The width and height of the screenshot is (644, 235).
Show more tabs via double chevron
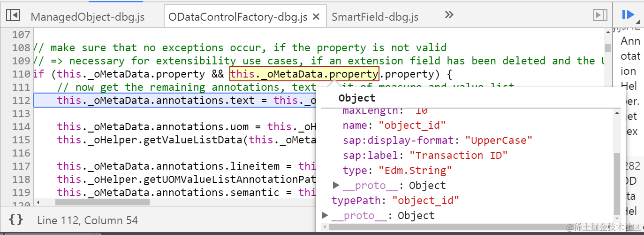point(449,15)
